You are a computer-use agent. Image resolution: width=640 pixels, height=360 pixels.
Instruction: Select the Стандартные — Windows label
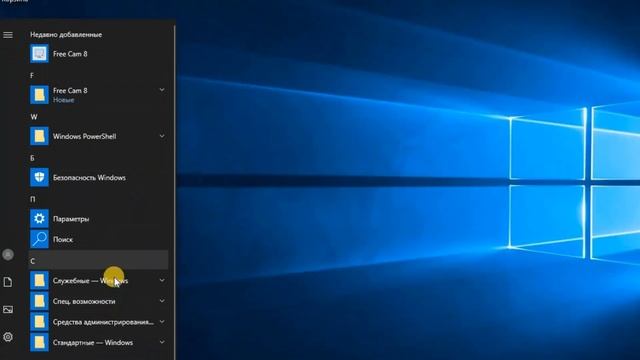[93, 342]
